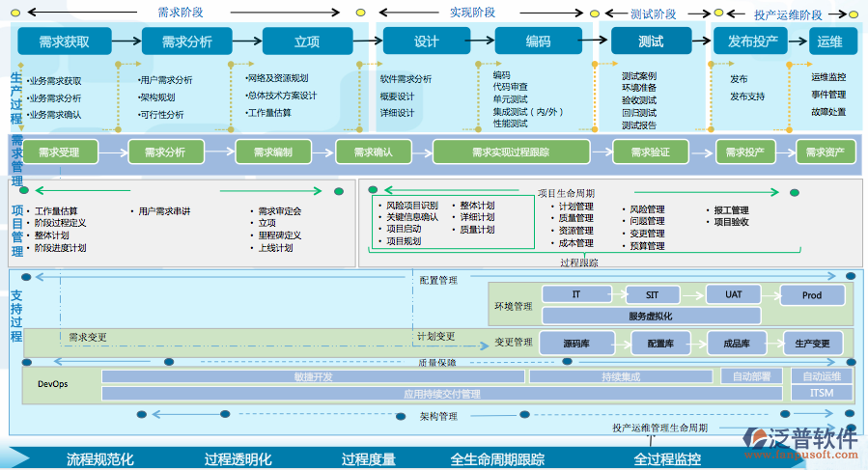This screenshot has width=868, height=470.
Task: Click the SIT environment box
Action: (x=654, y=294)
